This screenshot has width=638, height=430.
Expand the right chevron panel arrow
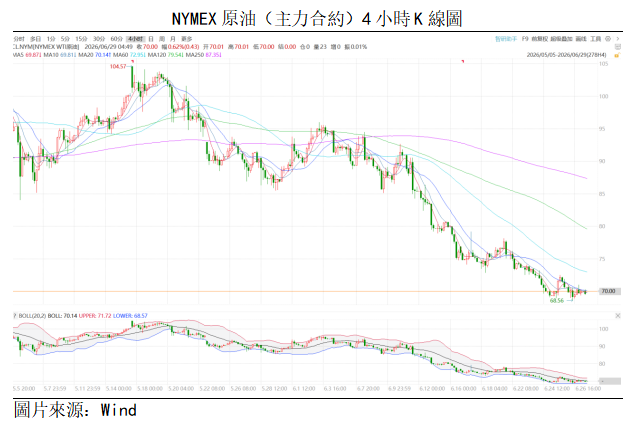(x=618, y=39)
